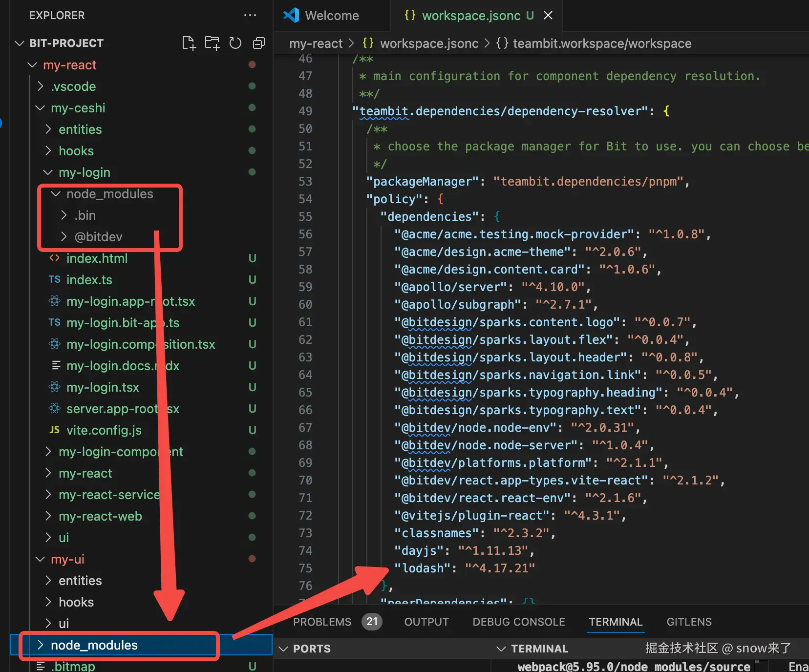The height and width of the screenshot is (672, 809).
Task: Click the file icon beside .bitmap
Action: pyautogui.click(x=41, y=666)
